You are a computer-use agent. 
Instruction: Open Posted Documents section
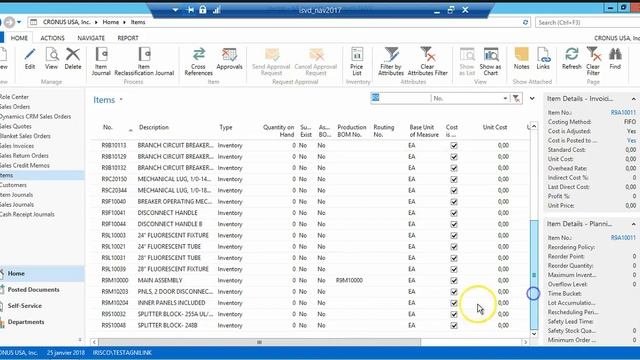coord(33,290)
